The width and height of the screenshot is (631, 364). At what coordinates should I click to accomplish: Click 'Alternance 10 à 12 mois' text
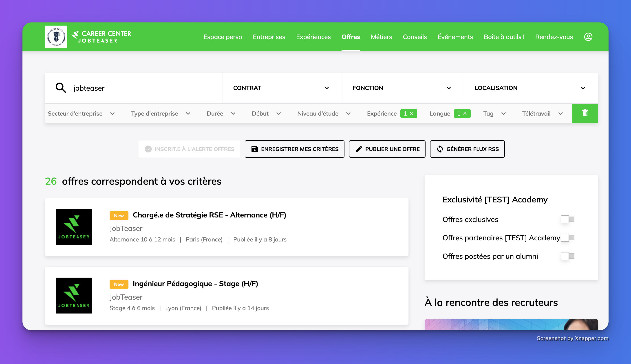pos(142,239)
